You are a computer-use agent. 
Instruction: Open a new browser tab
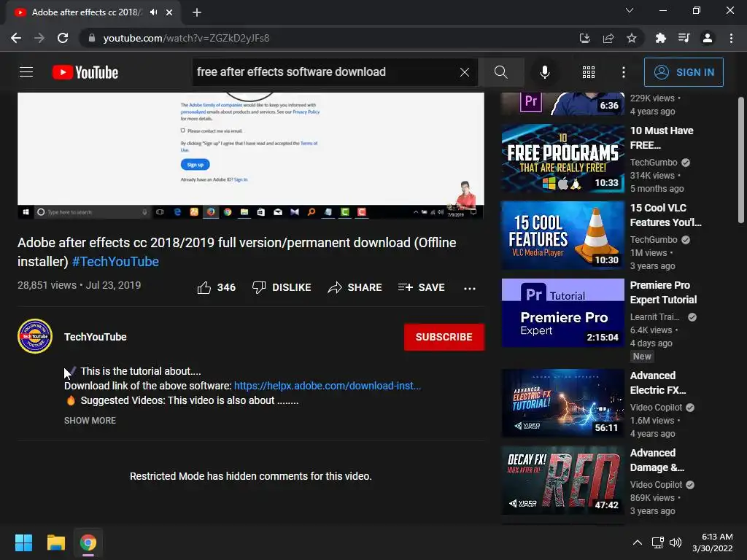tap(197, 12)
